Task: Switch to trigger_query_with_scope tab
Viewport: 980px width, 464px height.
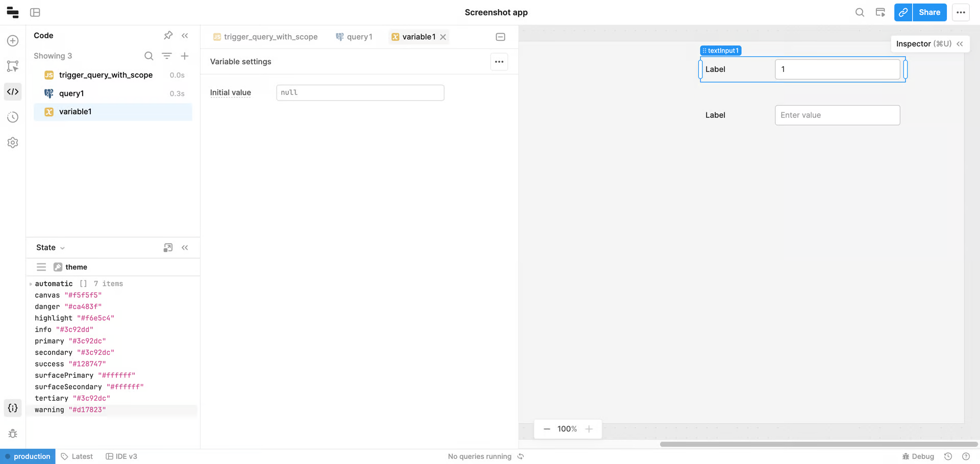Action: tap(265, 37)
